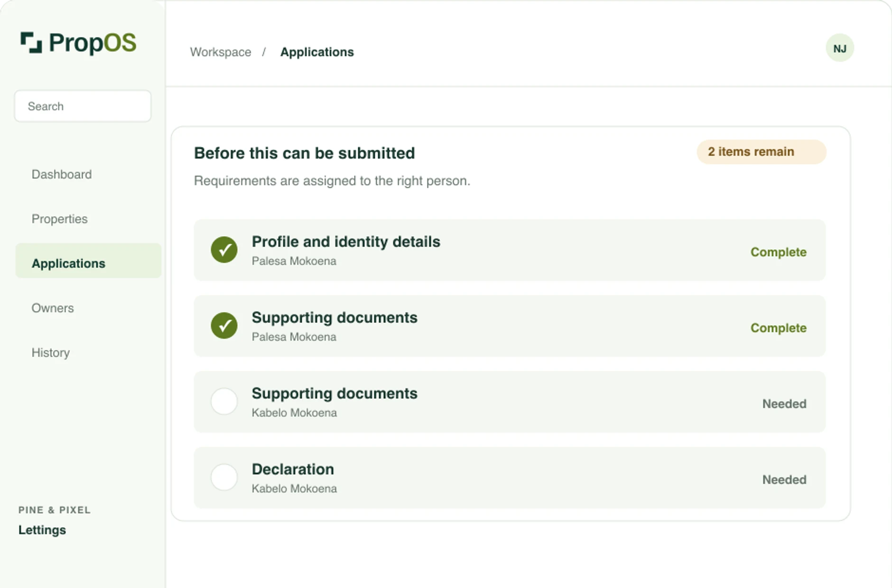Click Palesa Mokoena under Profile and identity details
The width and height of the screenshot is (892, 588).
point(294,261)
